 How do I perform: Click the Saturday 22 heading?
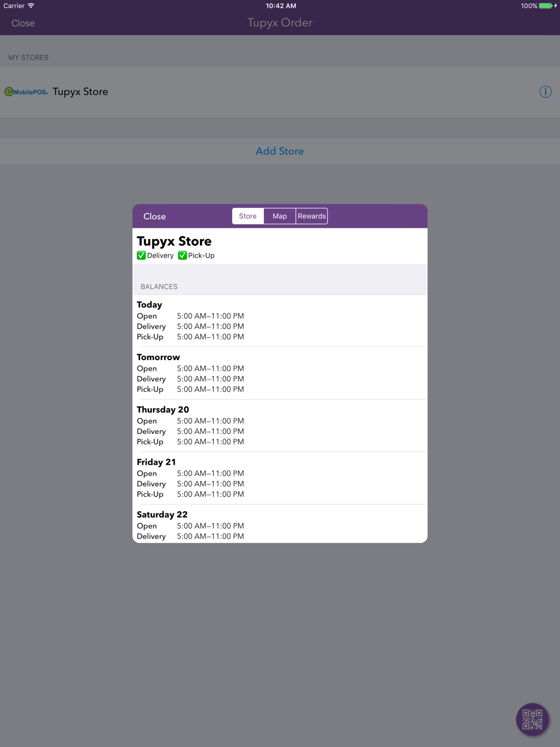point(162,515)
